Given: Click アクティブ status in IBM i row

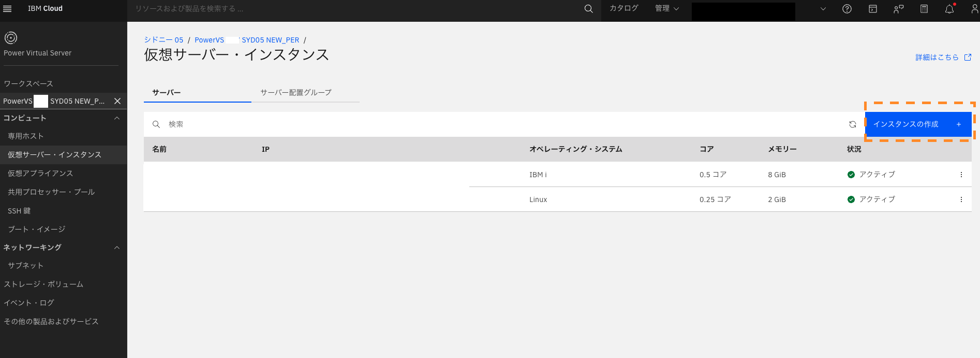Looking at the screenshot, I should pyautogui.click(x=871, y=175).
